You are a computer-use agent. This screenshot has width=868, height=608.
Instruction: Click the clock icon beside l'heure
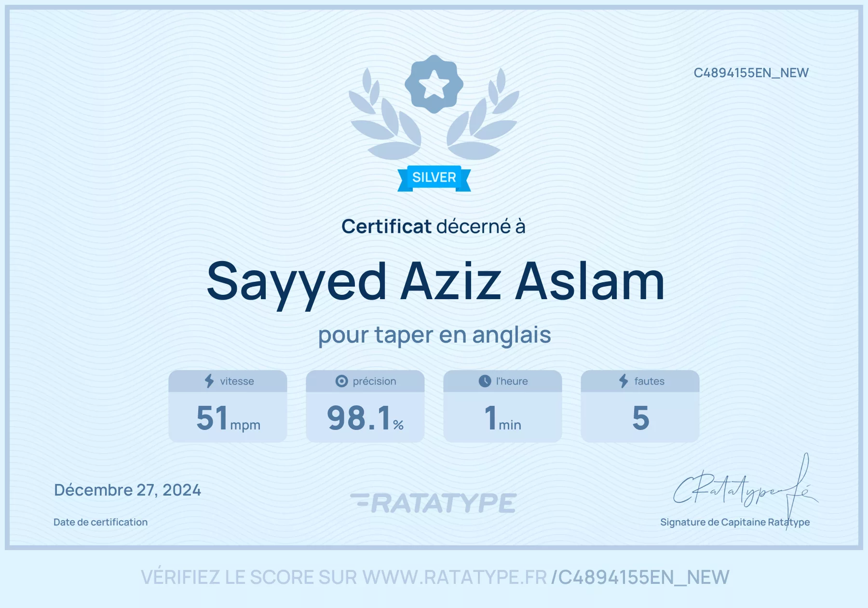click(x=485, y=381)
